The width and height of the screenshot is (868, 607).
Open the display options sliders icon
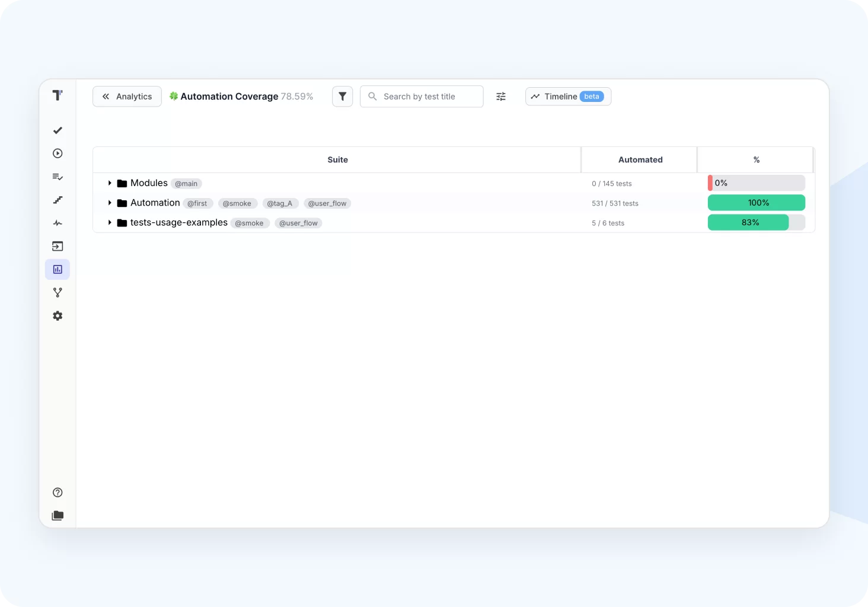(x=501, y=97)
